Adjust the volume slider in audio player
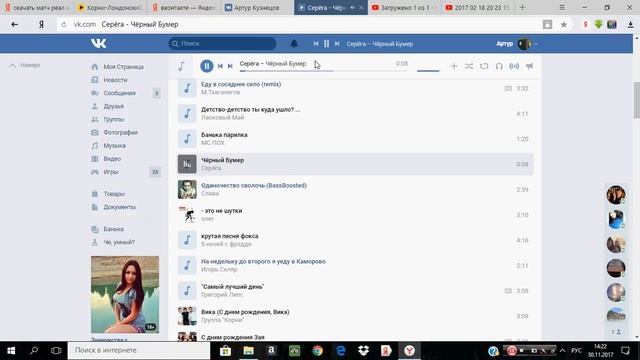 [428, 71]
